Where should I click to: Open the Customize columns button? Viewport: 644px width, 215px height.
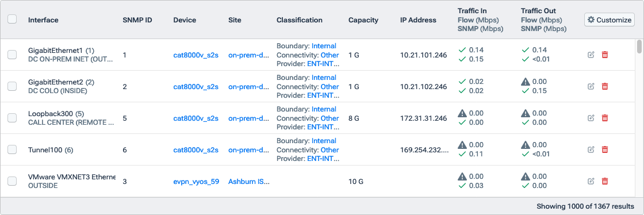click(609, 20)
